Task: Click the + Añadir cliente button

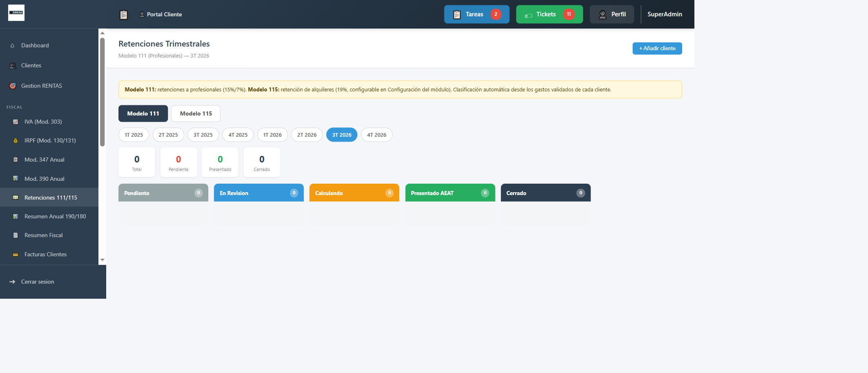Action: pyautogui.click(x=657, y=48)
